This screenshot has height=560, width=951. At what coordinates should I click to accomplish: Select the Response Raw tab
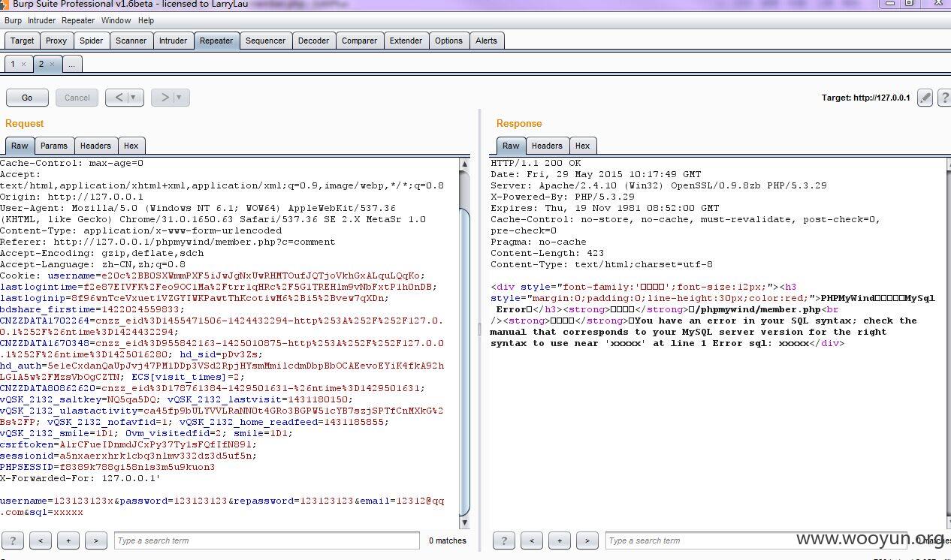511,146
